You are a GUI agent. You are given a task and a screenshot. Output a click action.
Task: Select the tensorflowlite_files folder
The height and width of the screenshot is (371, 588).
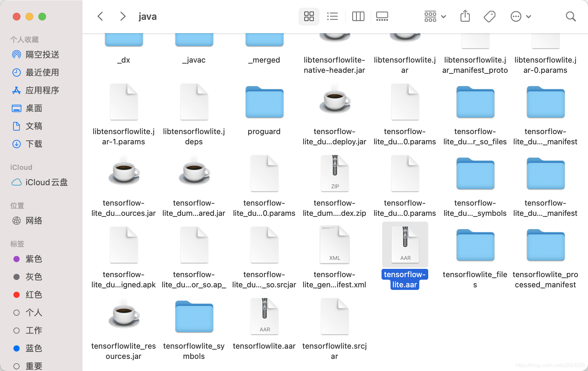[x=475, y=245]
